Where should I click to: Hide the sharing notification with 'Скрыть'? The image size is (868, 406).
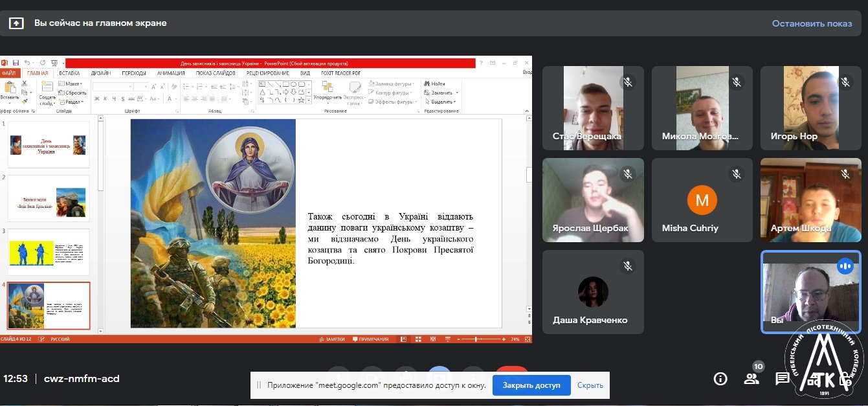(590, 385)
